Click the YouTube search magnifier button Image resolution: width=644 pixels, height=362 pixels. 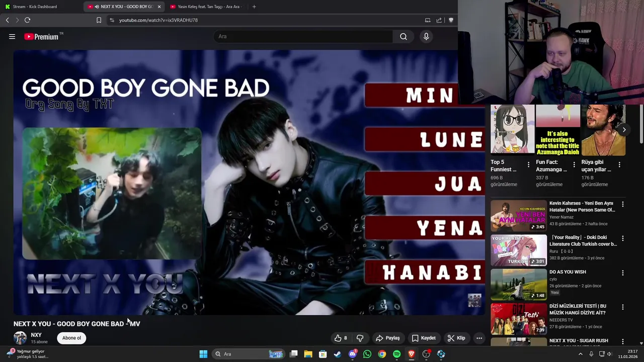(x=404, y=36)
